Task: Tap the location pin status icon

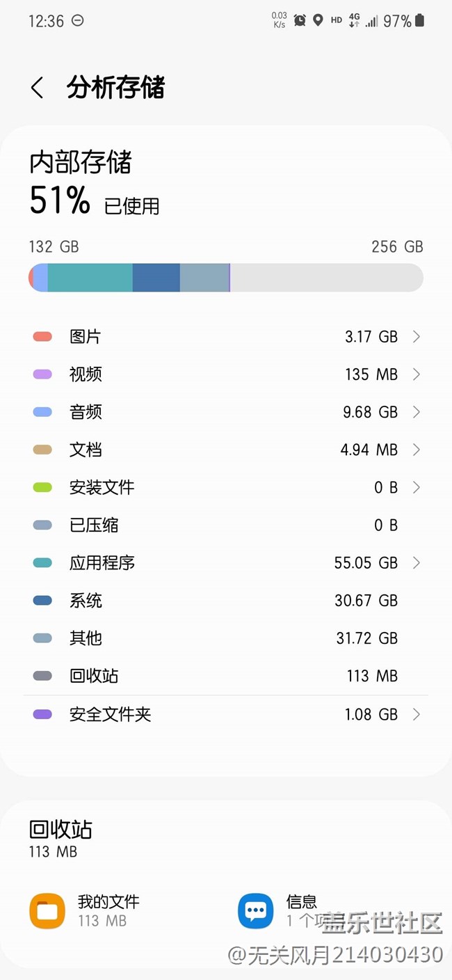Action: pyautogui.click(x=318, y=20)
